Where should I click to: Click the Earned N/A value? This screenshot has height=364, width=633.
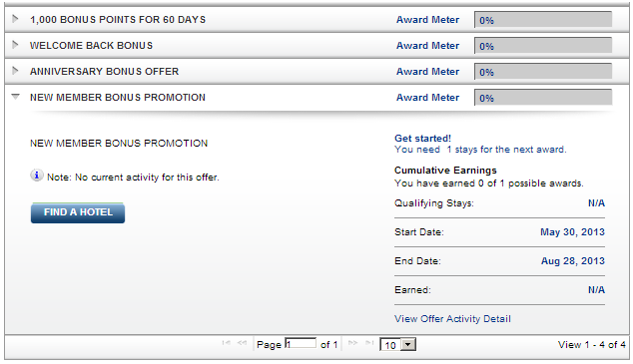[x=596, y=290]
